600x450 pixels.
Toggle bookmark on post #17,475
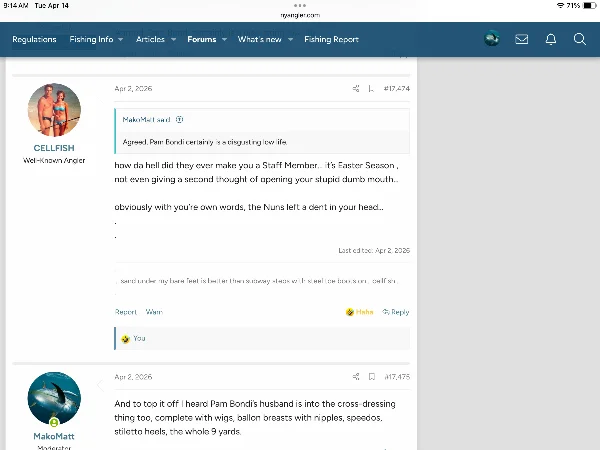(372, 377)
